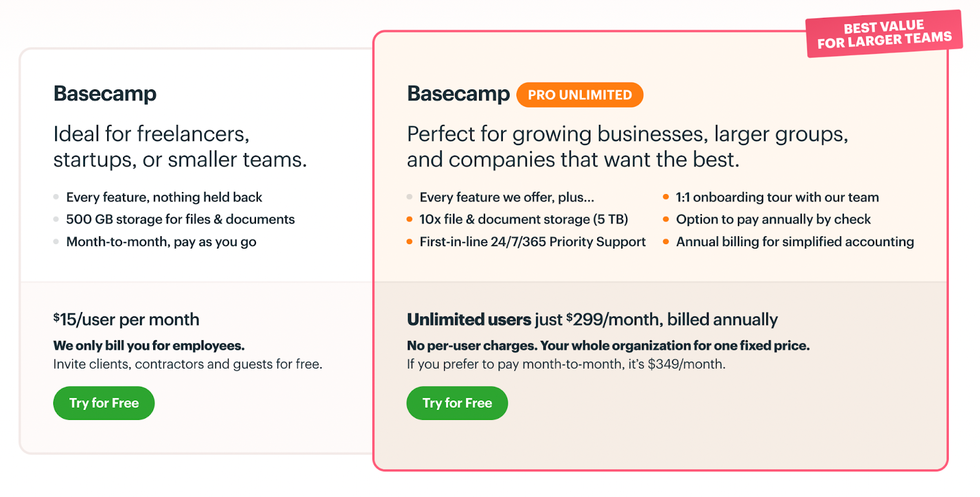Click Month-to-month, pay as you go item
Screen dimensions: 980x497
[x=161, y=242]
